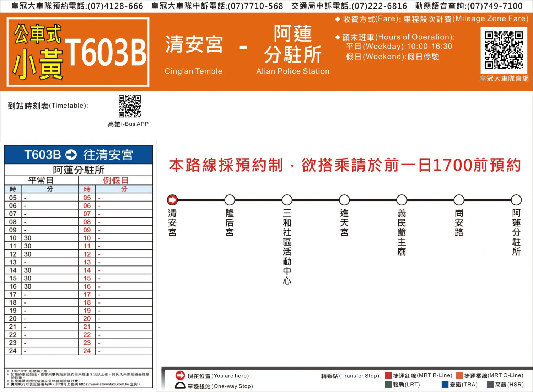Click the One-way Stop legend icon

tap(180, 386)
